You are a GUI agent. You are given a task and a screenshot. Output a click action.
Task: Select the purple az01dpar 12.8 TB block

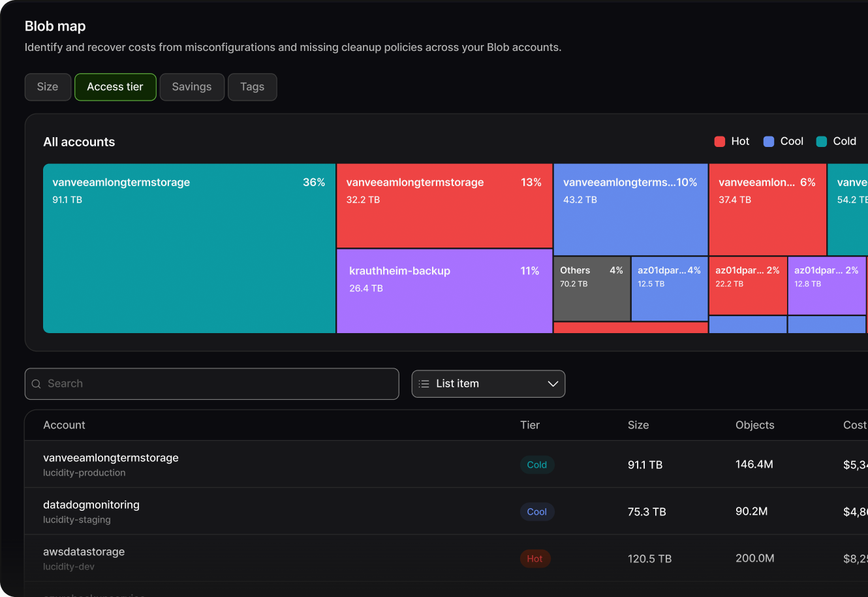pyautogui.click(x=827, y=285)
